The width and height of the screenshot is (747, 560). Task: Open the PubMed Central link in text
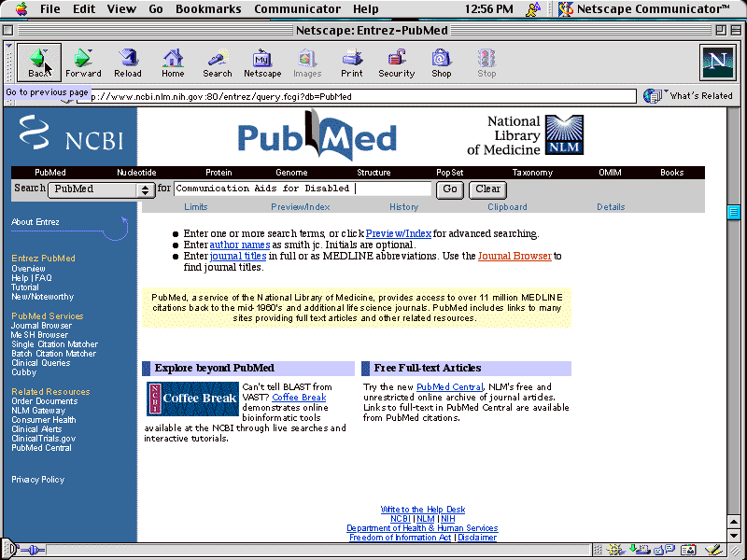pos(450,386)
